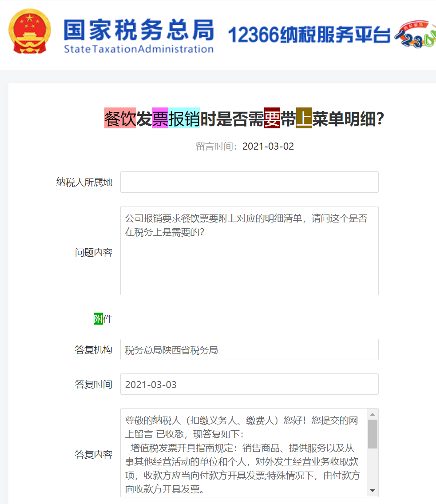Click the State Taxation Administration header text
Screen dimensions: 436x504
[139, 49]
